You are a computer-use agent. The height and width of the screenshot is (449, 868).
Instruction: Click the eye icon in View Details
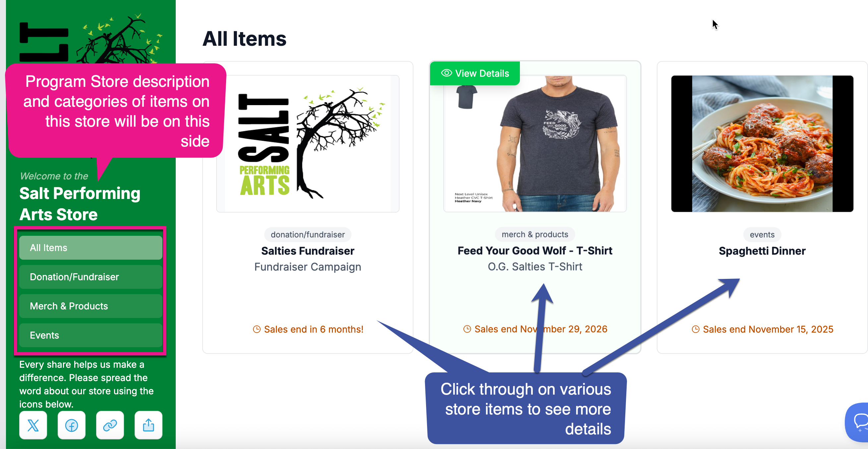(x=447, y=73)
